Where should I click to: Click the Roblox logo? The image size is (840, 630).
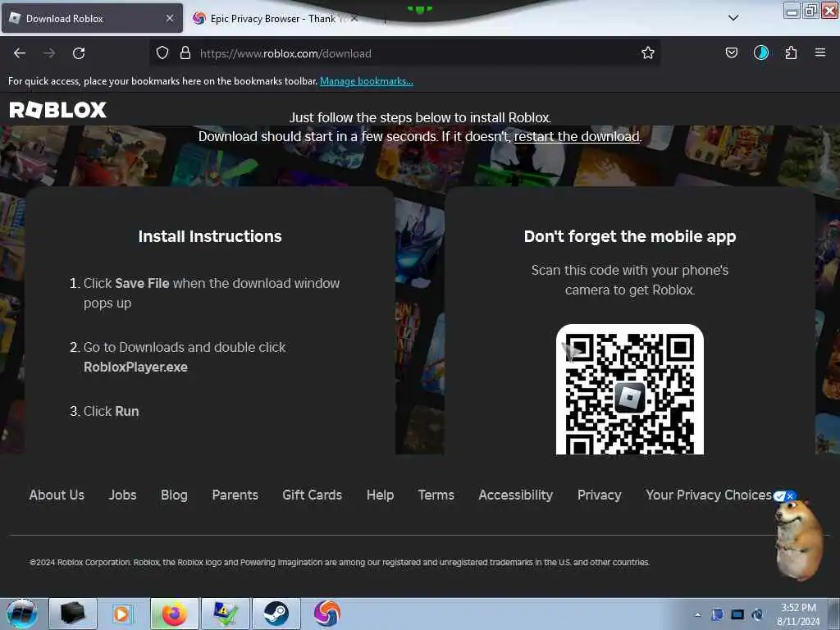(x=58, y=110)
